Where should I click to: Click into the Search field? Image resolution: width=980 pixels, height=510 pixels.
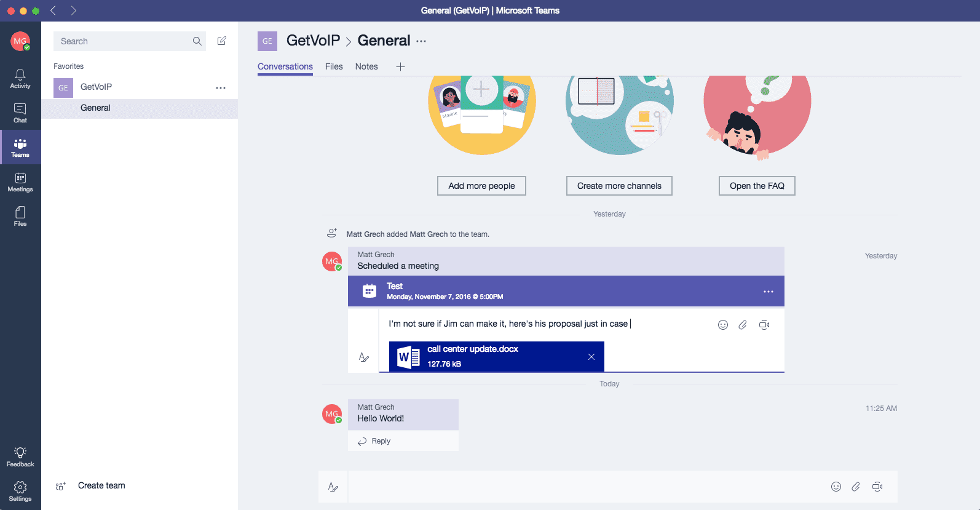(x=123, y=41)
